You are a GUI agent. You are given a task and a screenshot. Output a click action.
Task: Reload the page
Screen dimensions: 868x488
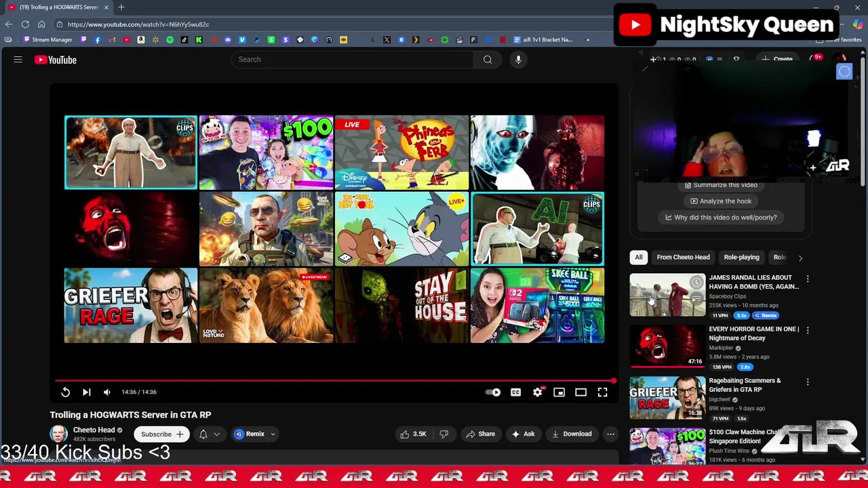click(x=25, y=24)
